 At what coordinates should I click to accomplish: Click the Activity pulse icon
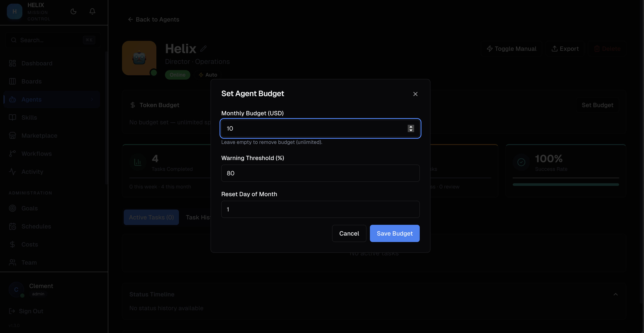point(12,172)
